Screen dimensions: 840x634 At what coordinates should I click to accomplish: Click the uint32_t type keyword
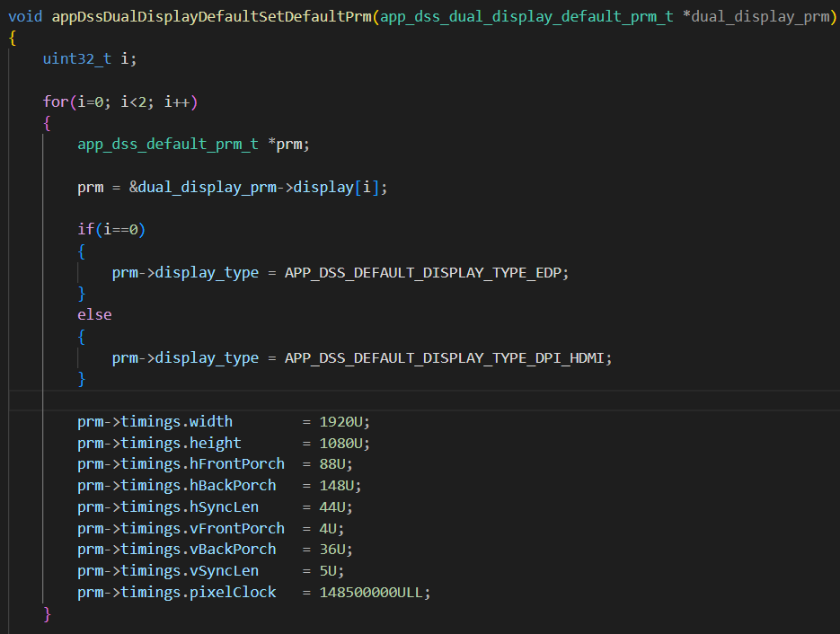click(77, 58)
